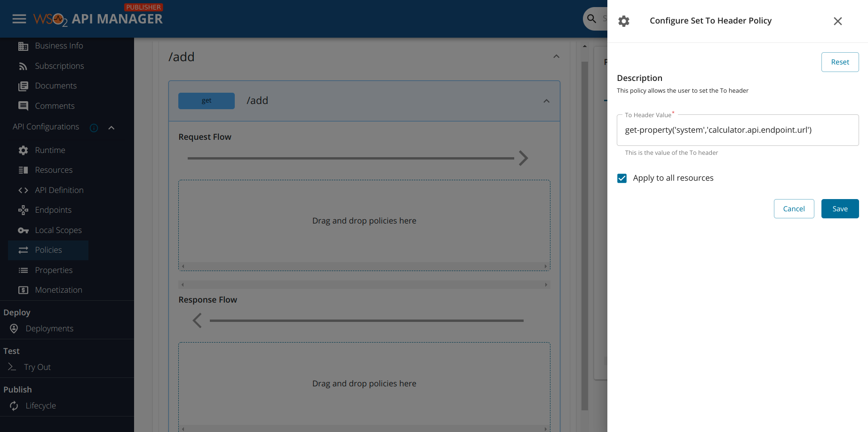Screen dimensions: 868x432
Task: Click the Deployments location icon
Action: click(x=14, y=328)
